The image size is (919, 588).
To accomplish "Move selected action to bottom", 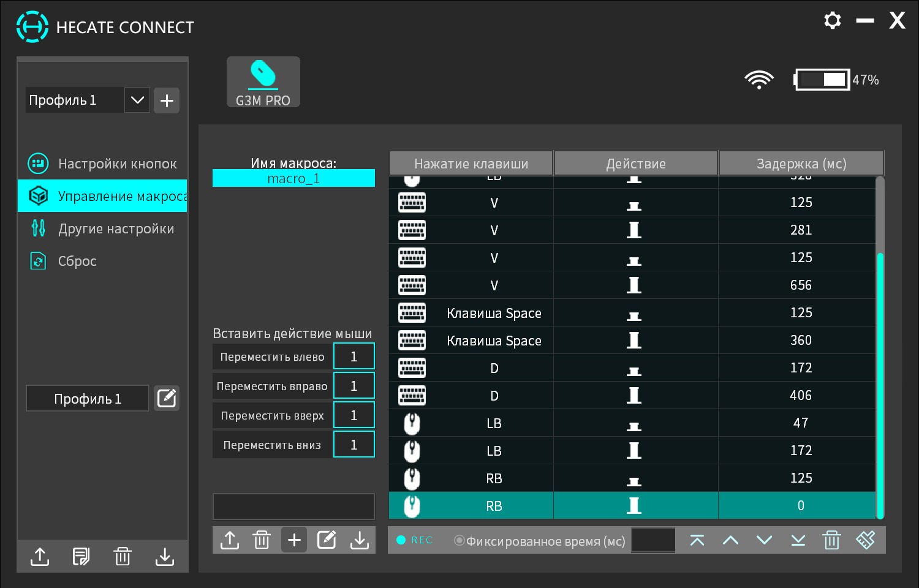I will click(798, 540).
